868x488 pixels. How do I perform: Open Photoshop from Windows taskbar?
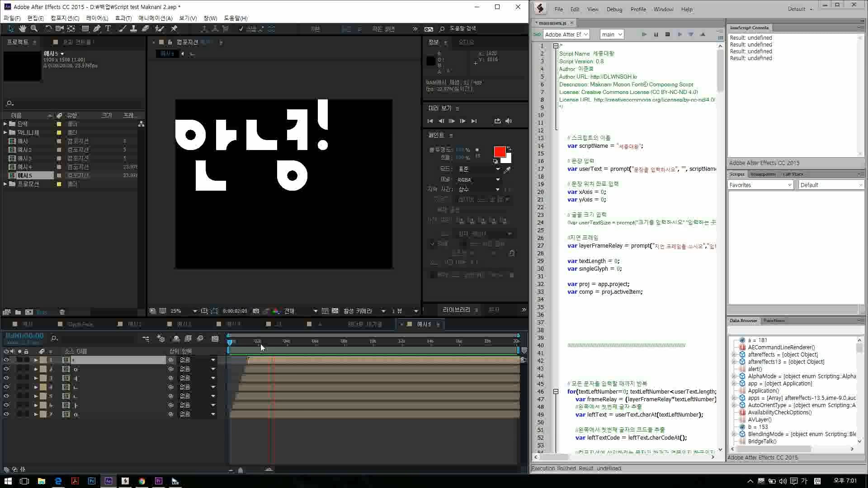92,481
